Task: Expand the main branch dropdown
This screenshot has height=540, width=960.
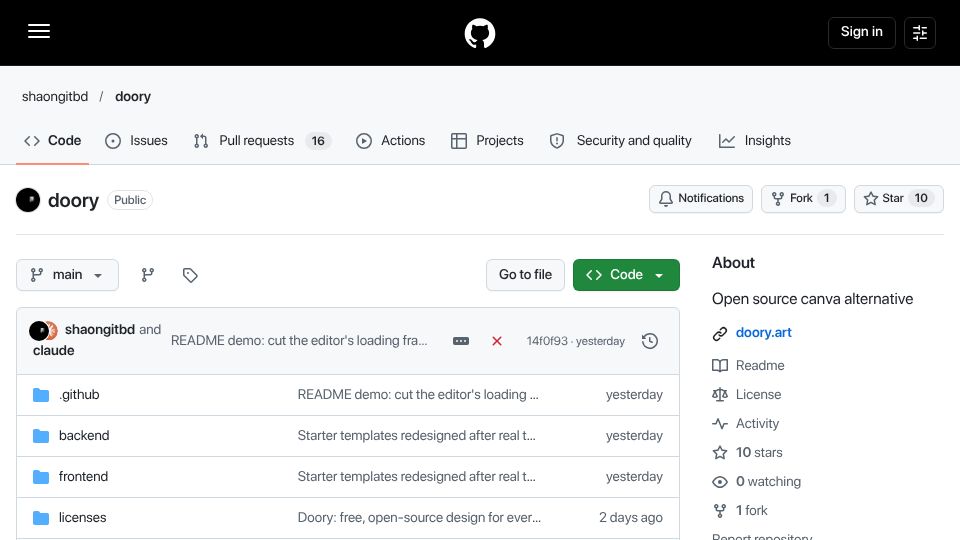Action: coord(67,275)
